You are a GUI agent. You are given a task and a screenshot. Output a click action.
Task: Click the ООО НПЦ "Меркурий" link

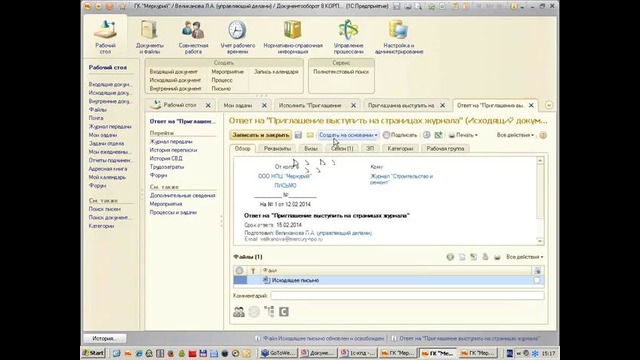point(284,176)
